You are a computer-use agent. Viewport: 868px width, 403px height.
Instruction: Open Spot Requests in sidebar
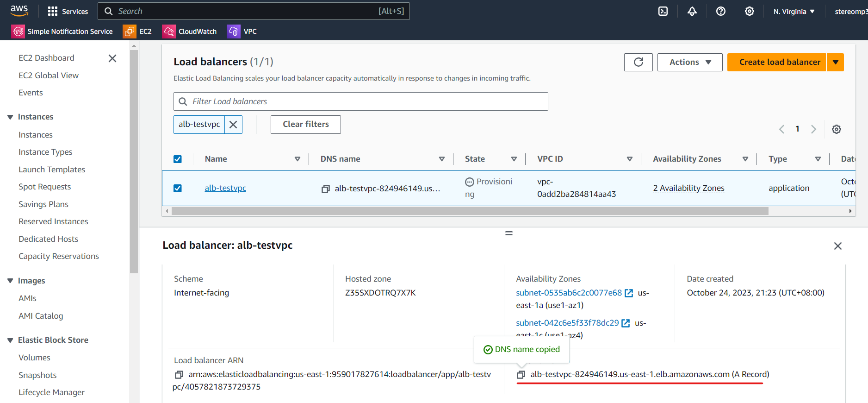coord(44,187)
